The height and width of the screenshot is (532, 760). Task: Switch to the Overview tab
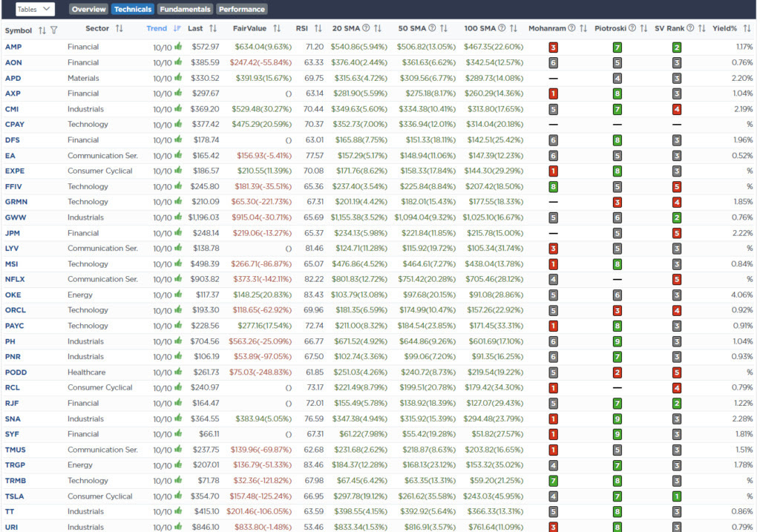click(89, 9)
